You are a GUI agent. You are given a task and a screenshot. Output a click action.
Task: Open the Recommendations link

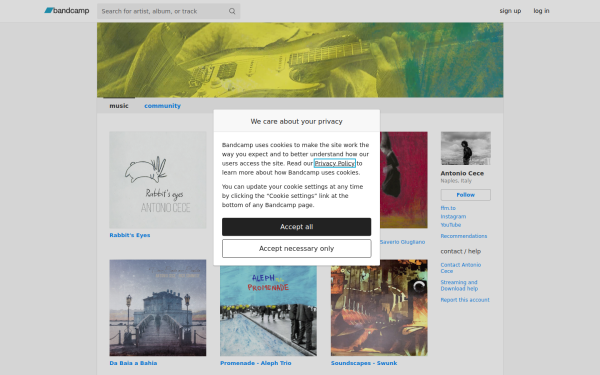464,236
